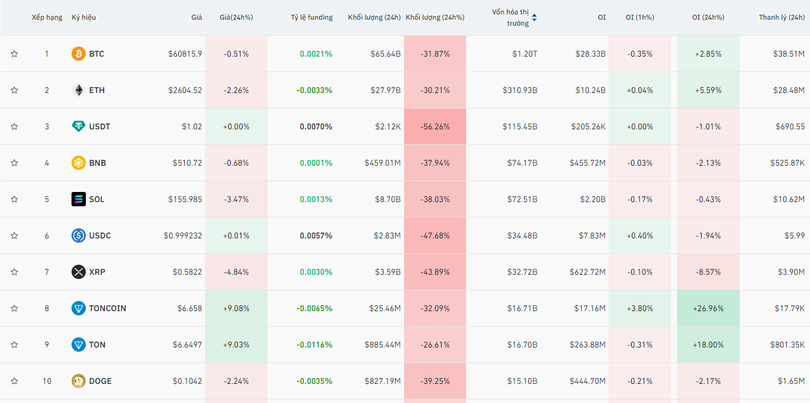Sort by Tỷ lệ funding column header
The height and width of the screenshot is (403, 810).
[311, 18]
